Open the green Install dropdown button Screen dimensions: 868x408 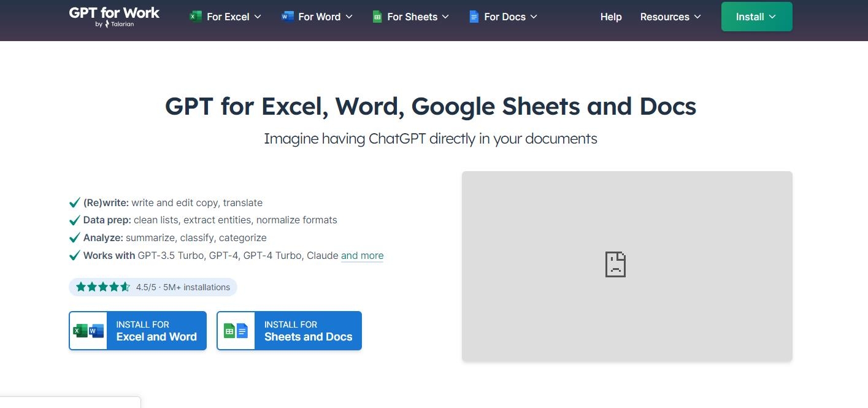pos(757,17)
